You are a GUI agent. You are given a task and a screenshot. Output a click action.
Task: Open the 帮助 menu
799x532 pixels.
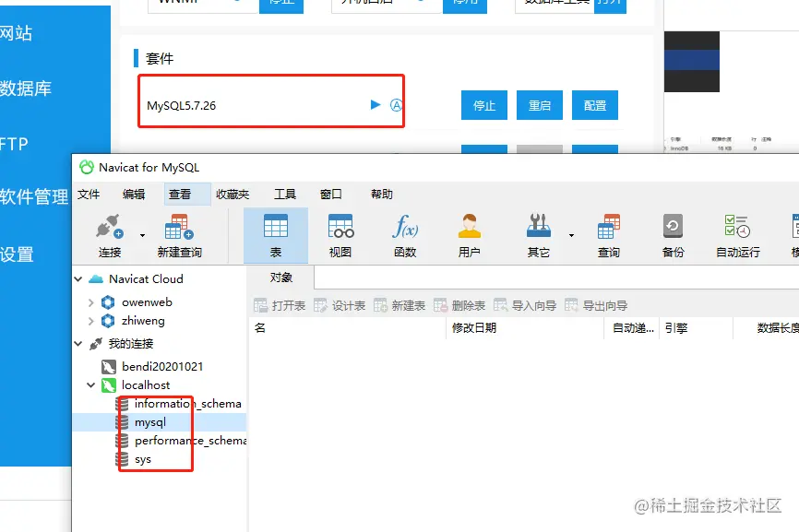(382, 194)
